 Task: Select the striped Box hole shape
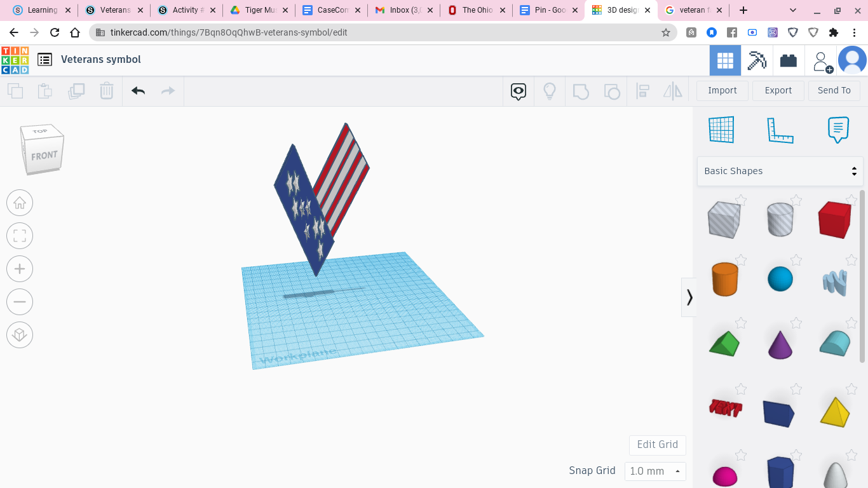tap(724, 220)
